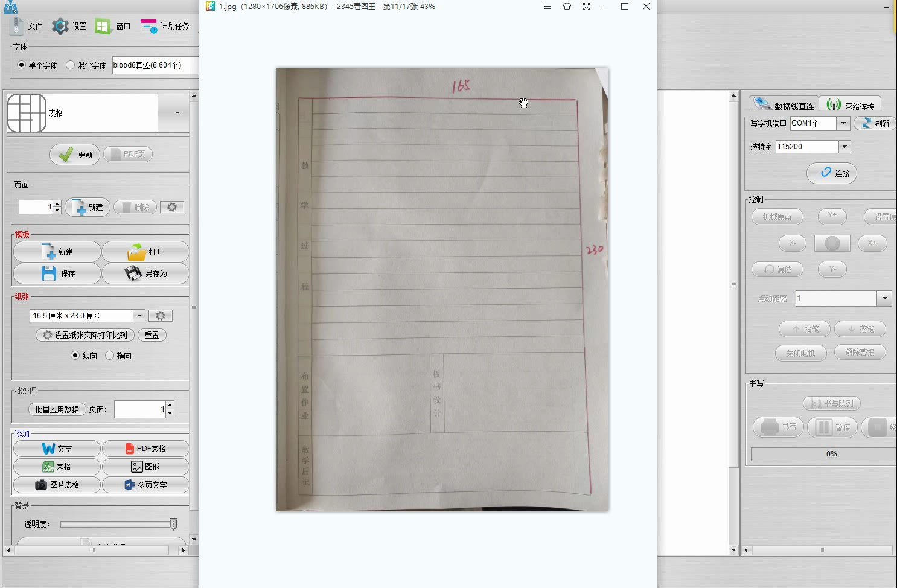Viewport: 897px width, 588px height.
Task: Click the Y+ jog button
Action: point(832,216)
